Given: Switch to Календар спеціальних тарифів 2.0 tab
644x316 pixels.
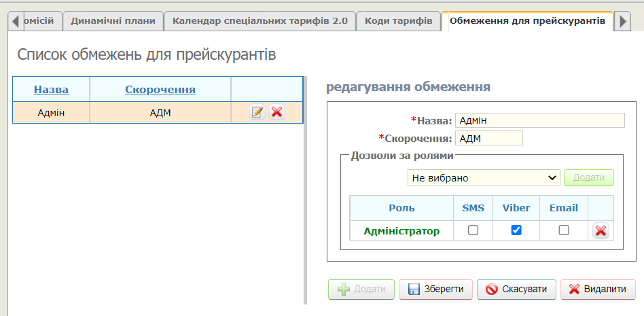Looking at the screenshot, I should (x=260, y=21).
